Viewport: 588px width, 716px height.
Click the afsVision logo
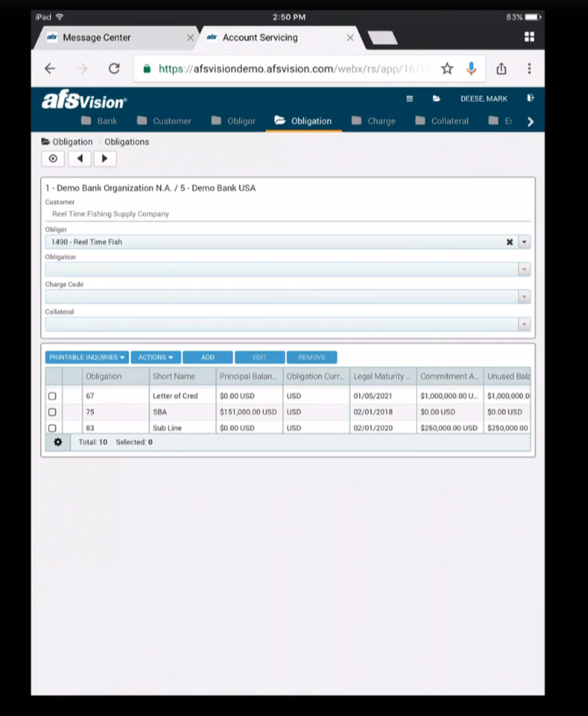click(83, 99)
